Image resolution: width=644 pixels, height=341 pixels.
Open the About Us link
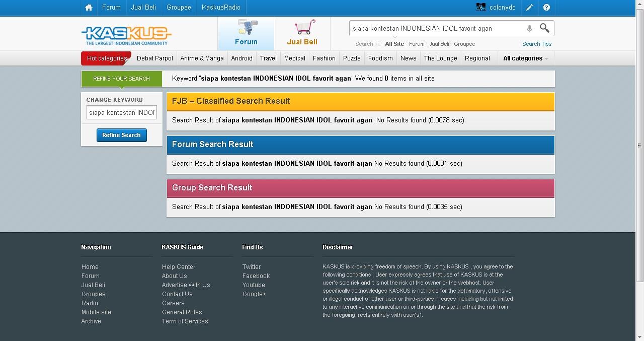(174, 276)
